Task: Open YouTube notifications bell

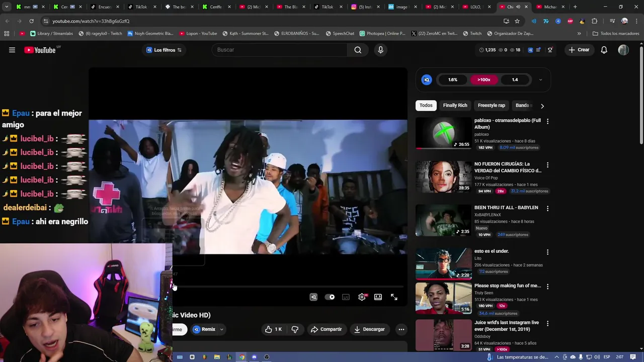Action: click(604, 50)
